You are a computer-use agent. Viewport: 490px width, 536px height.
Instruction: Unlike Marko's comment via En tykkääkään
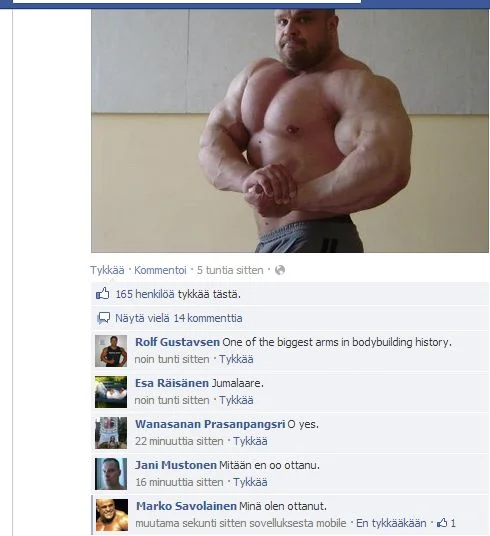click(x=391, y=523)
